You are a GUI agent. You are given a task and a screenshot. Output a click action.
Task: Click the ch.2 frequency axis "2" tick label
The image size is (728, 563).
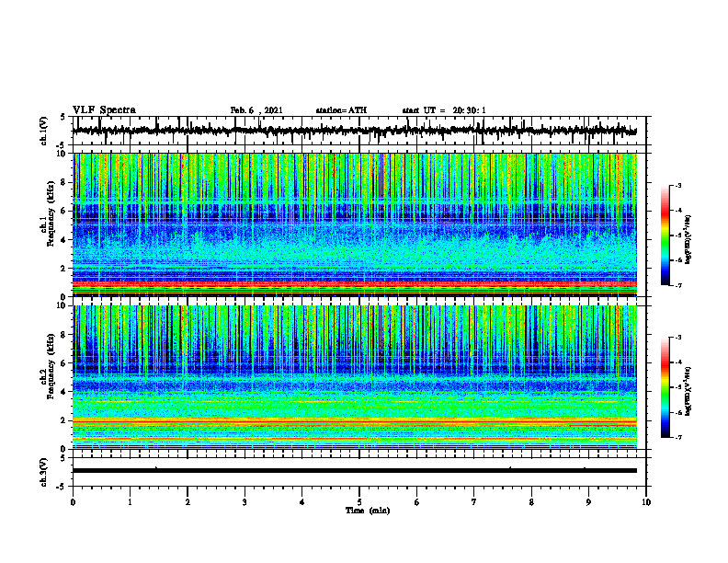click(64, 420)
